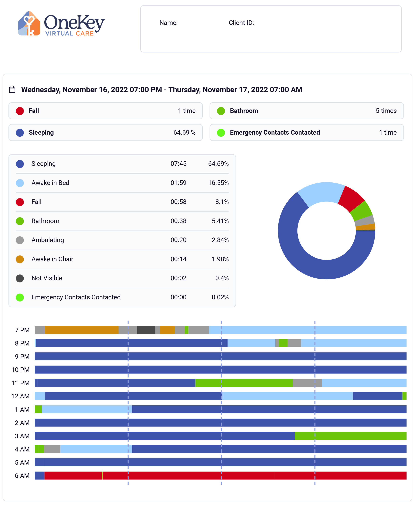Image resolution: width=415 pixels, height=532 pixels.
Task: Click the Emergency Contacts Contacted legend dot
Action: click(20, 297)
